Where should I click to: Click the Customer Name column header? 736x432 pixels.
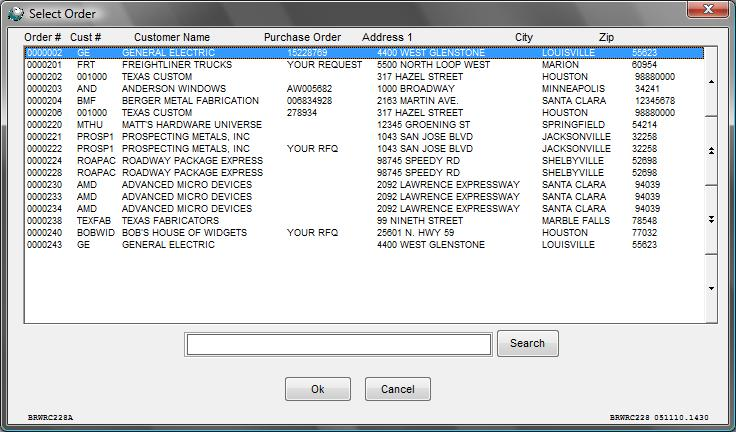[172, 37]
